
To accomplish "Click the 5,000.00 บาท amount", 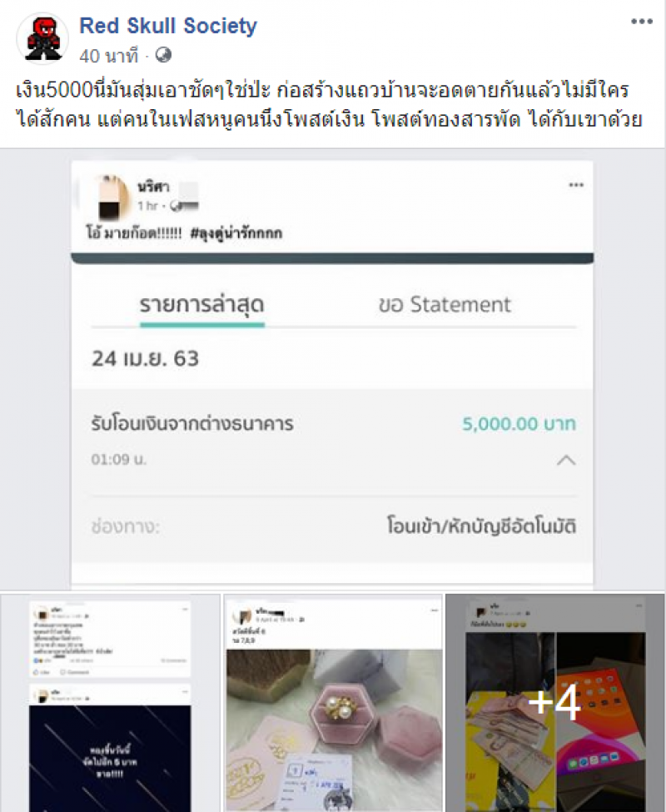I will pos(519,424).
